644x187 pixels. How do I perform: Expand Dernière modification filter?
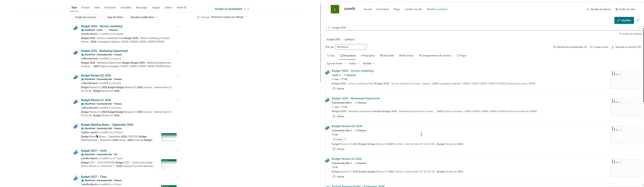(x=144, y=17)
